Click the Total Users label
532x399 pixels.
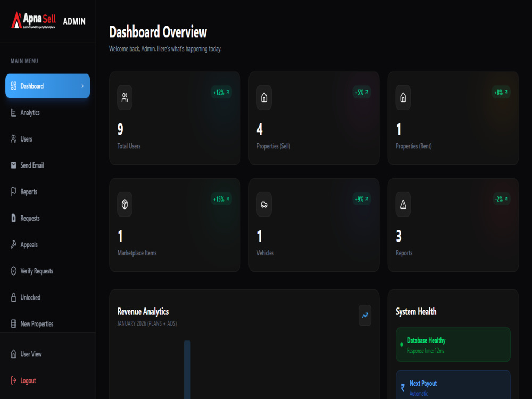(x=129, y=146)
